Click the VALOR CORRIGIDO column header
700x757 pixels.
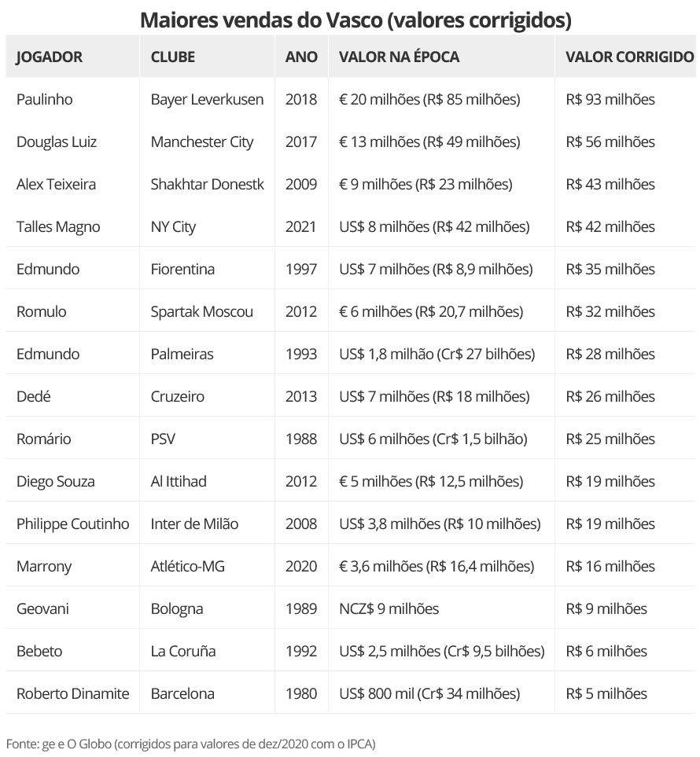629,57
